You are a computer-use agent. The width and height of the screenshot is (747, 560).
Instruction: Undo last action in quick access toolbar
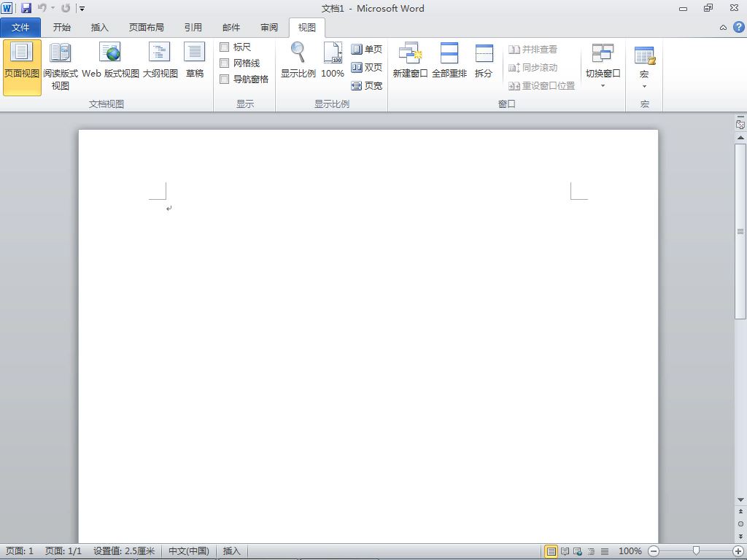(x=42, y=7)
